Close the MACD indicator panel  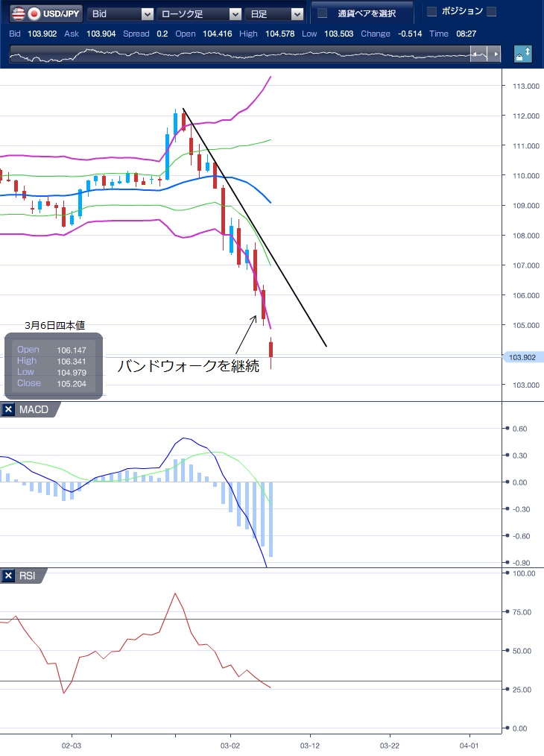[8, 409]
